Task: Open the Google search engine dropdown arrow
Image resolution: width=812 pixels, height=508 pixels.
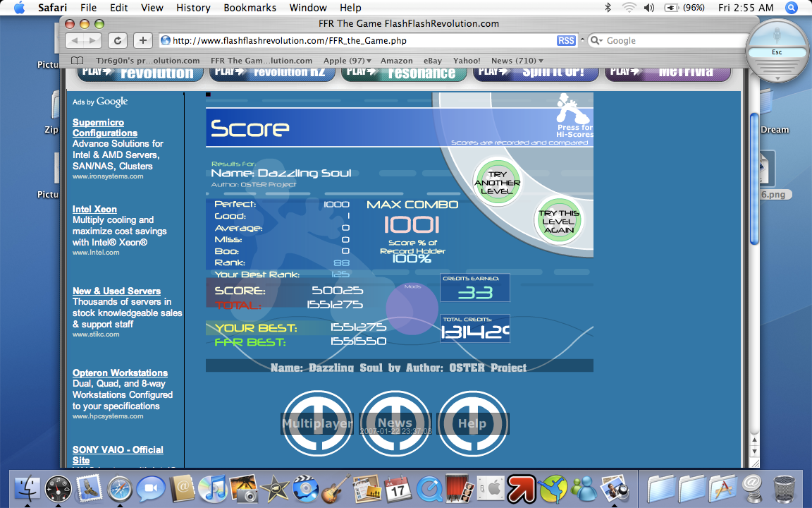Action: click(x=597, y=41)
